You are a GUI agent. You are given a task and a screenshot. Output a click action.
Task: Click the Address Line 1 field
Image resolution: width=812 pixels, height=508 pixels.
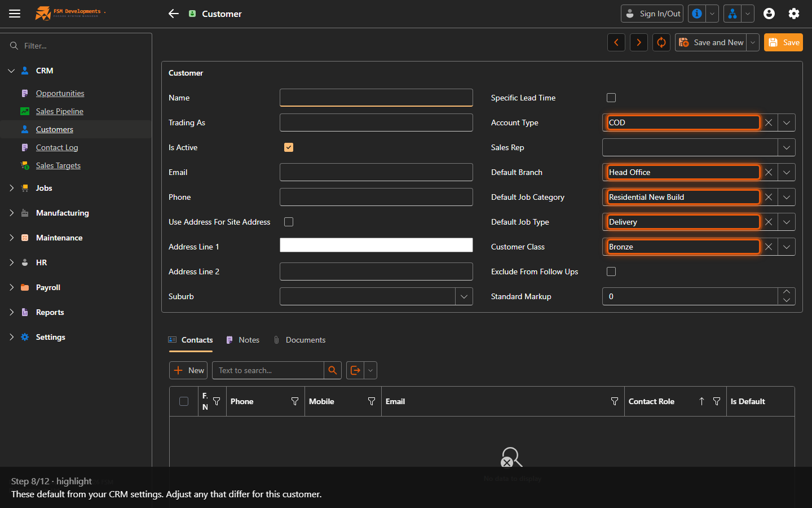pos(376,244)
